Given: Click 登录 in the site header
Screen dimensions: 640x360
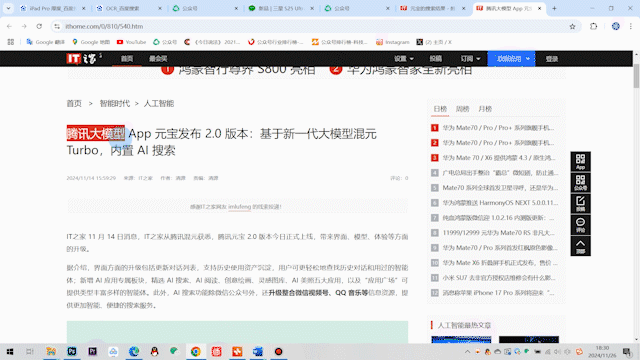Looking at the screenshot, I should [x=552, y=59].
